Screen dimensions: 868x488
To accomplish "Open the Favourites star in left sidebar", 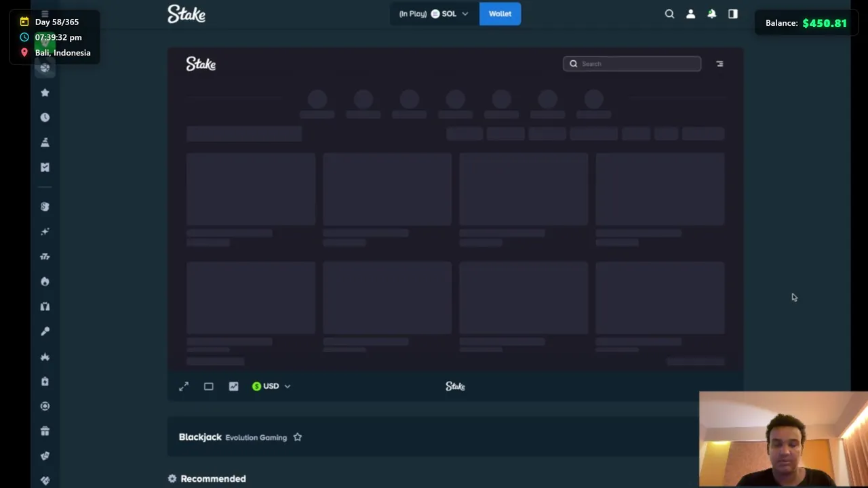I will pos(45,92).
